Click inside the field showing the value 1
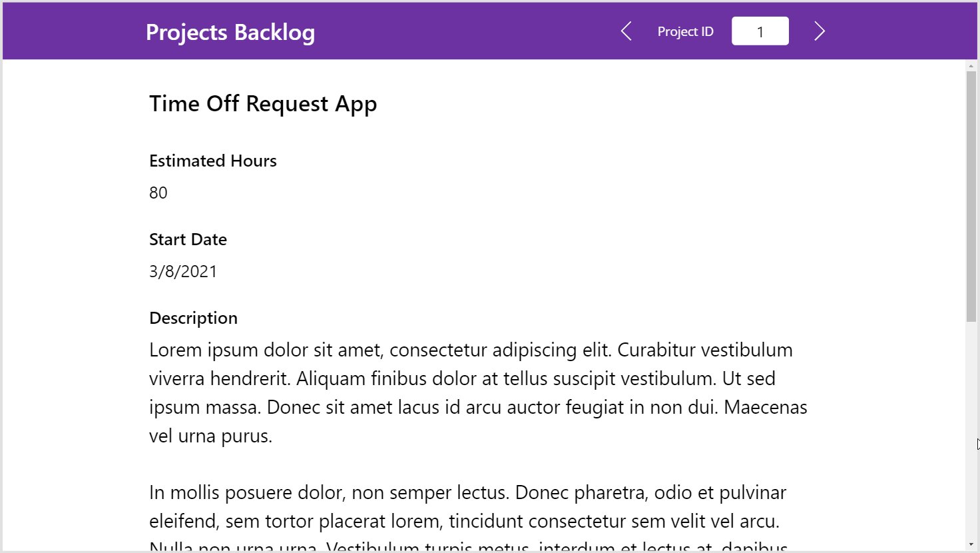This screenshot has height=553, width=980. click(760, 31)
